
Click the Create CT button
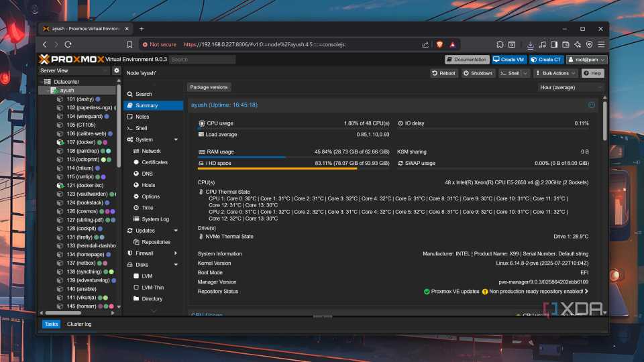[x=546, y=60]
